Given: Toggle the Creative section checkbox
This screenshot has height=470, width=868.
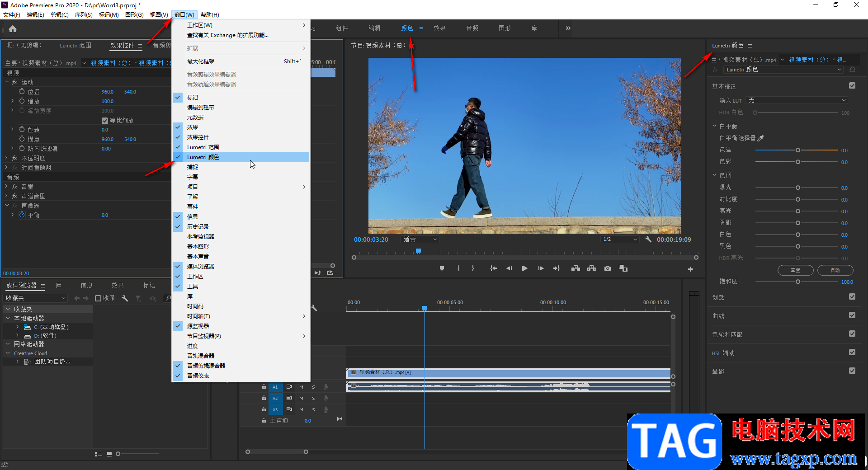Looking at the screenshot, I should (x=852, y=297).
